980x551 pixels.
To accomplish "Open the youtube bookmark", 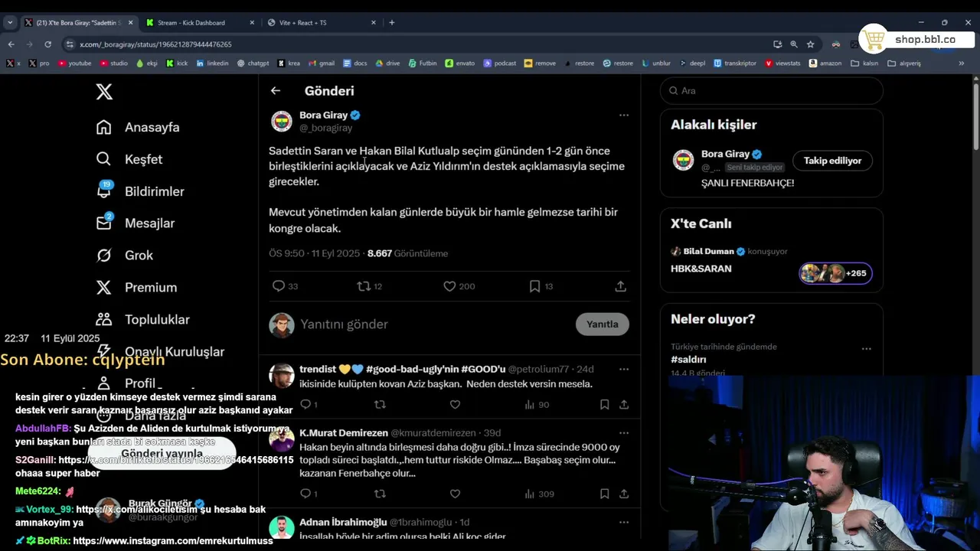I will pos(74,64).
